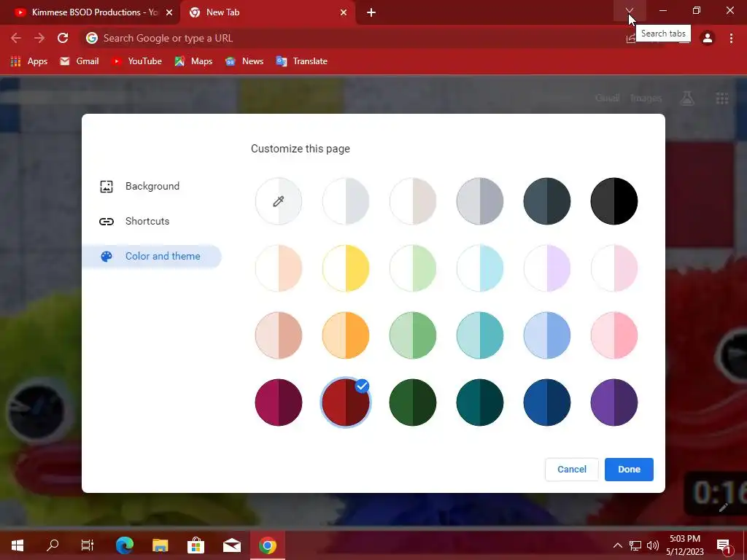747x560 pixels.
Task: Switch to the New Tab tab
Action: (267, 12)
